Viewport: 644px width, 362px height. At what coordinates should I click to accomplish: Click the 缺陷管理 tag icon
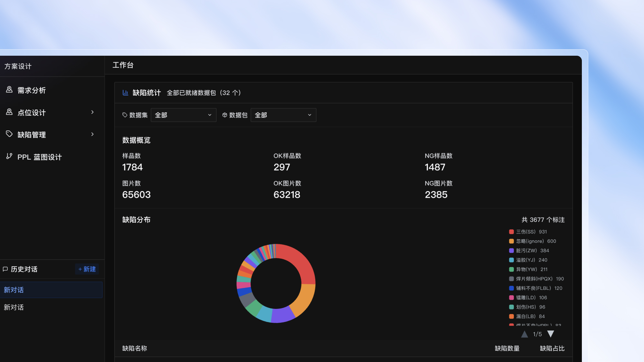(9, 134)
